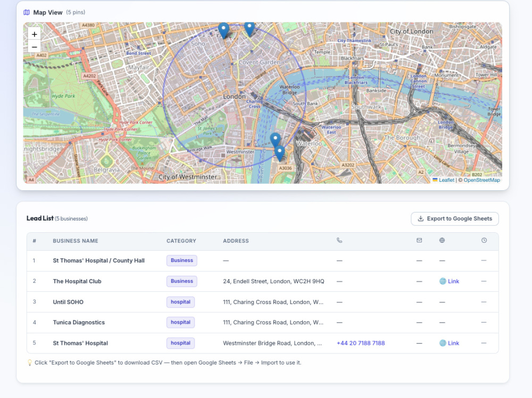Click the email column header icon

[x=419, y=240]
